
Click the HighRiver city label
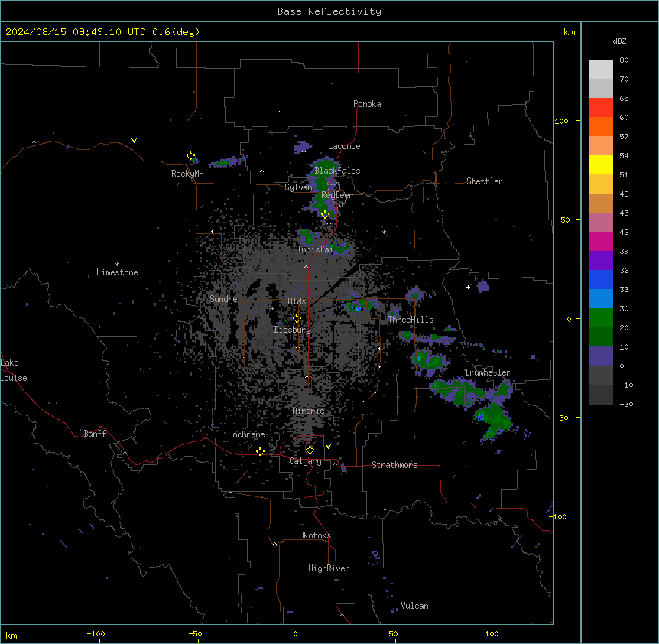click(x=329, y=568)
